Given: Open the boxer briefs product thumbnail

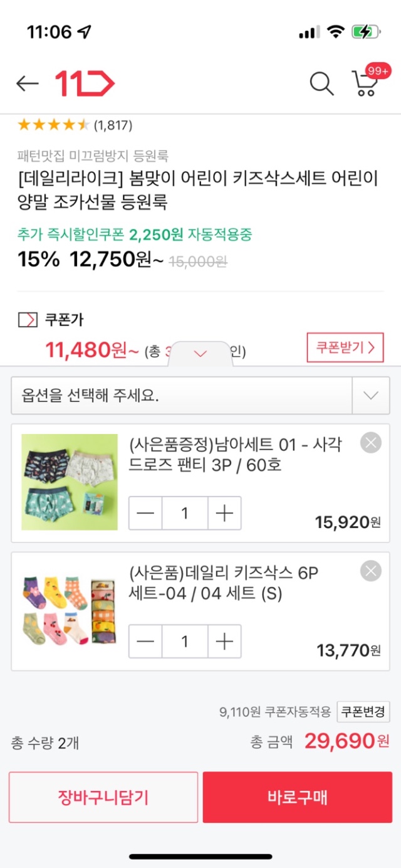Looking at the screenshot, I should (x=70, y=482).
